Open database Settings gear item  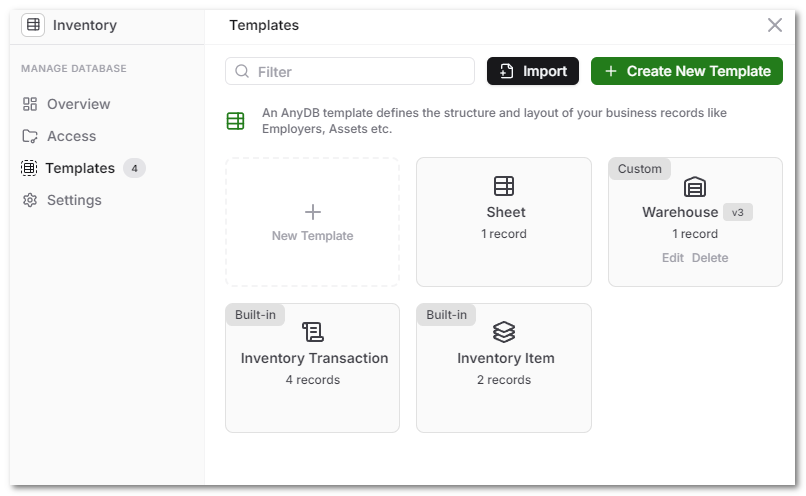coord(73,200)
